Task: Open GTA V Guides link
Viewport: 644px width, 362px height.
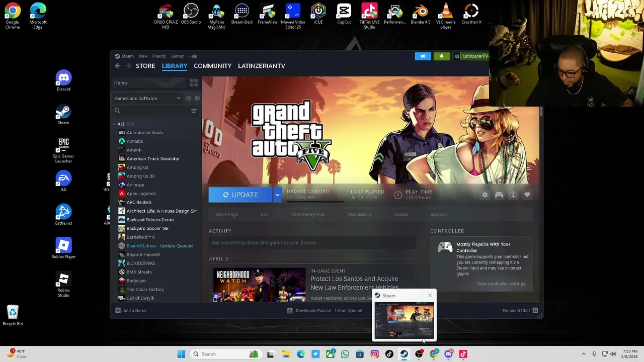Action: tap(401, 214)
